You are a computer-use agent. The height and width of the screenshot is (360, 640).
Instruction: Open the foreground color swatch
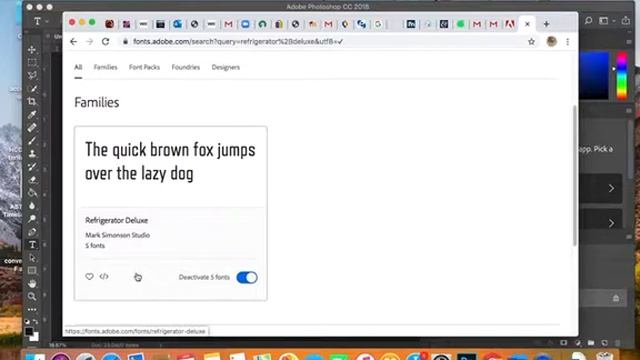coord(28,331)
